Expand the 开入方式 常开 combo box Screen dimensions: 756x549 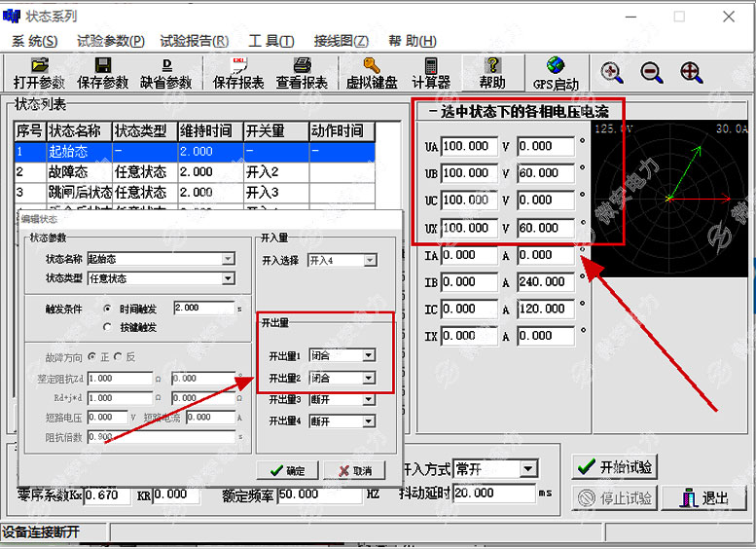click(527, 469)
